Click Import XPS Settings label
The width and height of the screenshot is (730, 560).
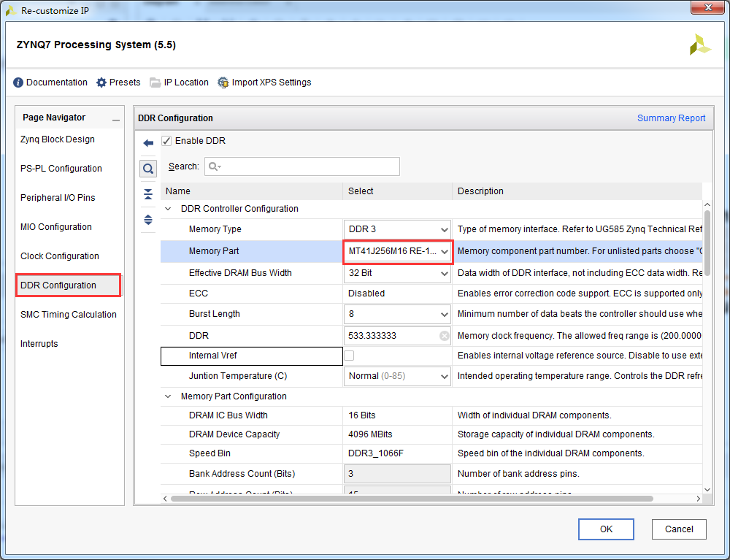pos(272,83)
